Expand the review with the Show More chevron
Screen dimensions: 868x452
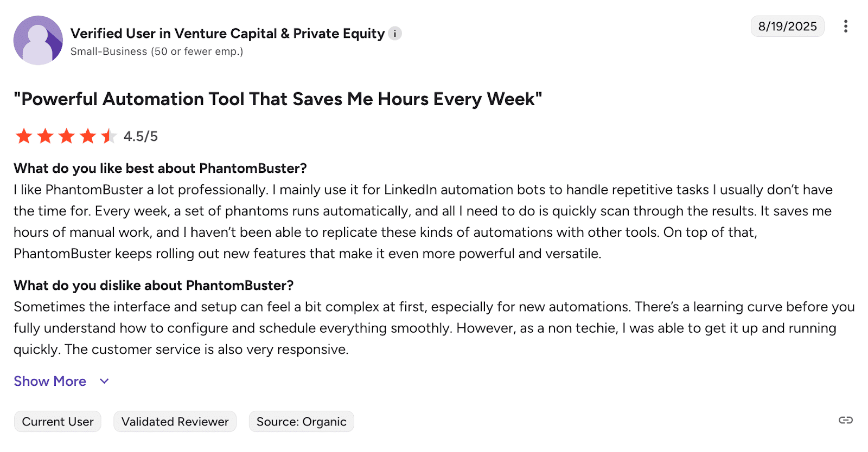pos(105,382)
